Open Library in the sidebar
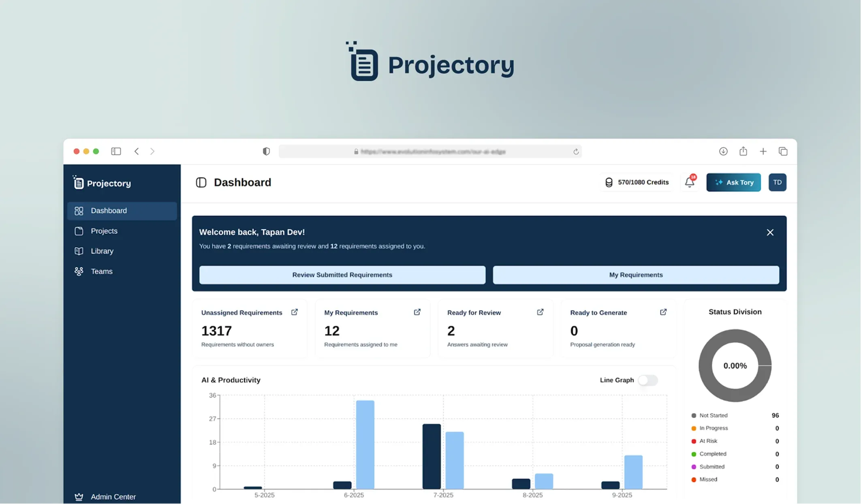 tap(102, 251)
